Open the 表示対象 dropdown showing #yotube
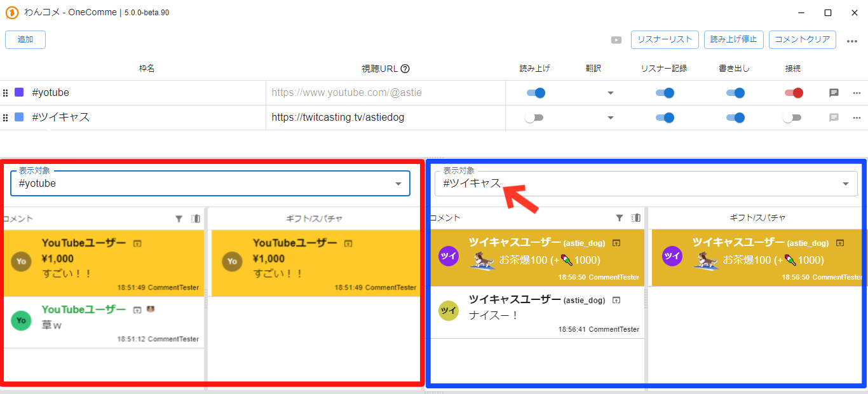Image resolution: width=868 pixels, height=394 pixels. coord(210,184)
